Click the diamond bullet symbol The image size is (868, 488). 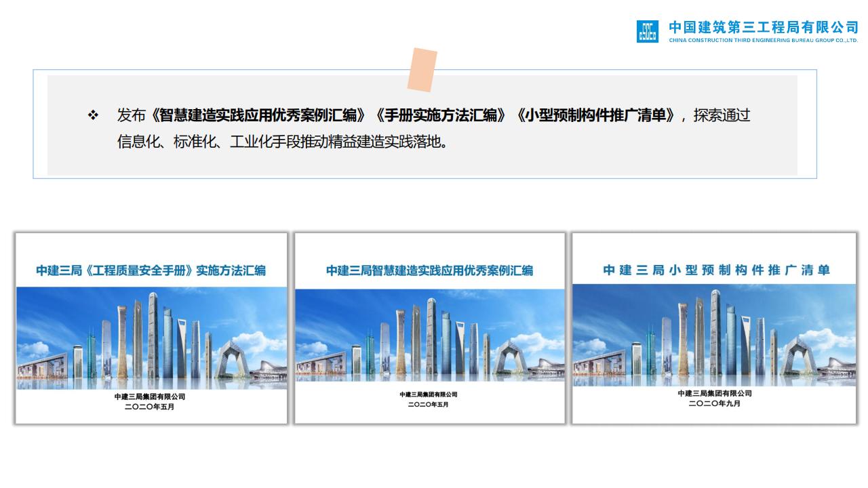tap(94, 115)
